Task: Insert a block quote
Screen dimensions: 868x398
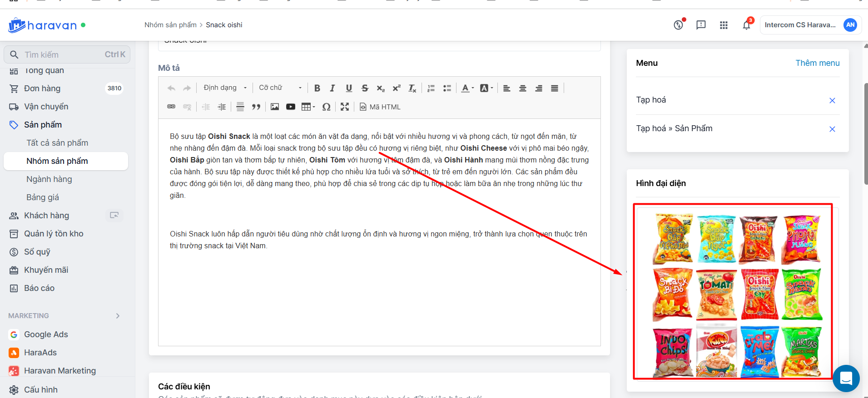Action: (x=256, y=107)
